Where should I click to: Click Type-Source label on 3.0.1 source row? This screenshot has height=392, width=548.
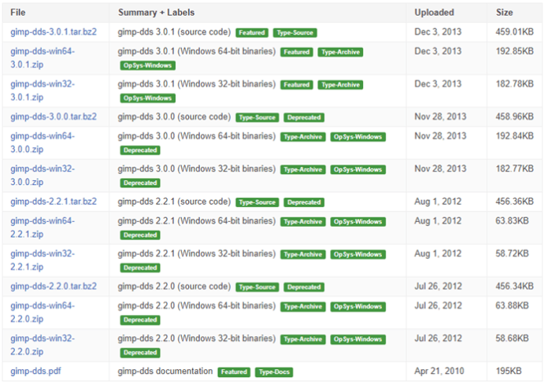coord(294,33)
